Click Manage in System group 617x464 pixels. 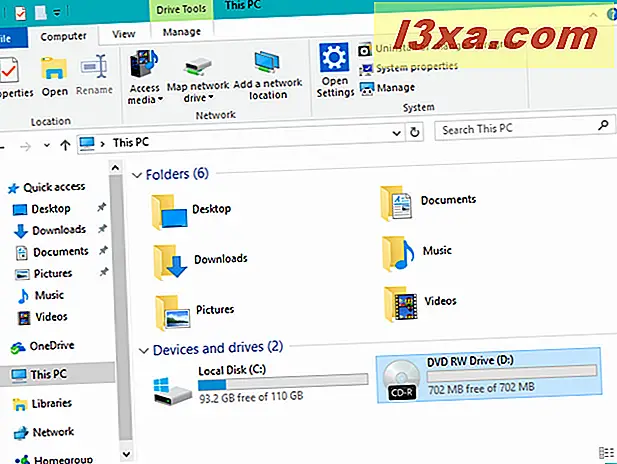388,88
